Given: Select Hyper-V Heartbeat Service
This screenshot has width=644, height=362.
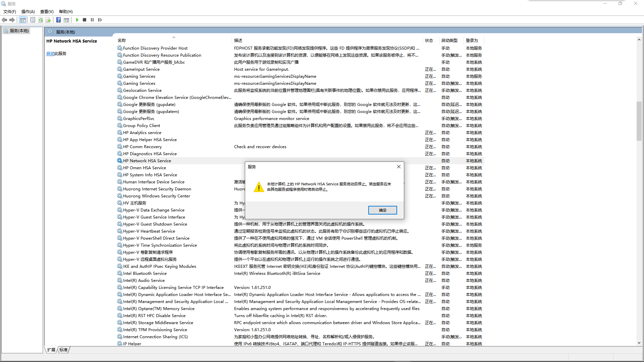Looking at the screenshot, I should pos(300,231).
